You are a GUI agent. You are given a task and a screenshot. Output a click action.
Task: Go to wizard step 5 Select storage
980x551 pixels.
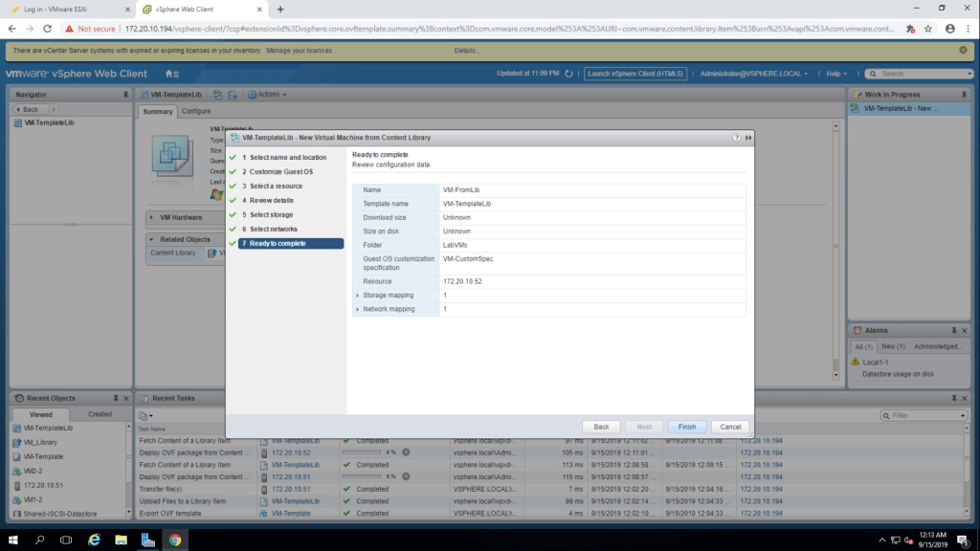pyautogui.click(x=271, y=215)
